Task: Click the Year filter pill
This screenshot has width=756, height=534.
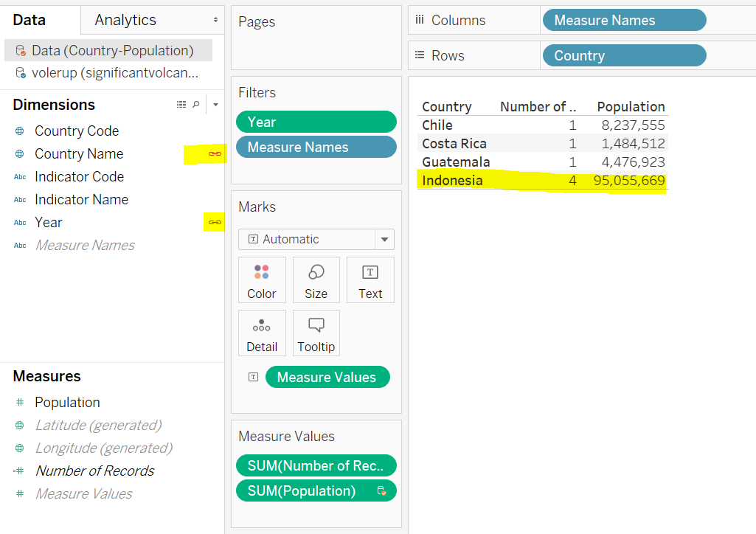Action: coord(316,122)
